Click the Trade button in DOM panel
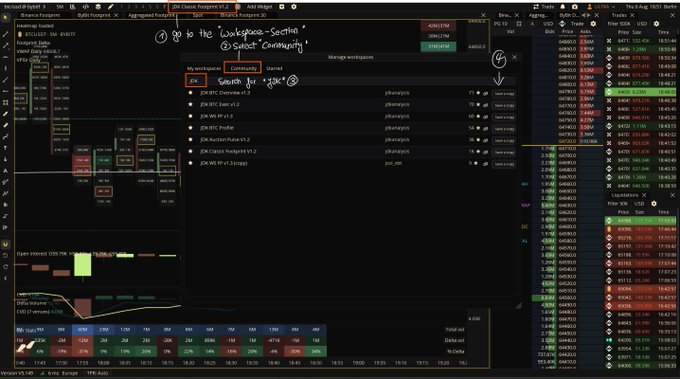The width and height of the screenshot is (680, 379). [x=577, y=24]
